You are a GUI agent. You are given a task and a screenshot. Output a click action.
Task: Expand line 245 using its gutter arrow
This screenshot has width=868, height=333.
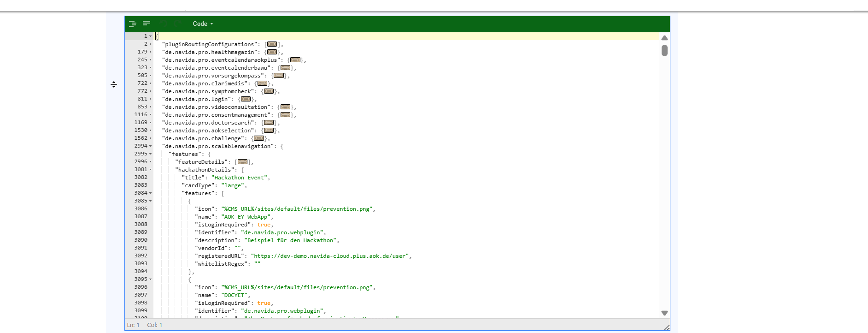pos(150,60)
